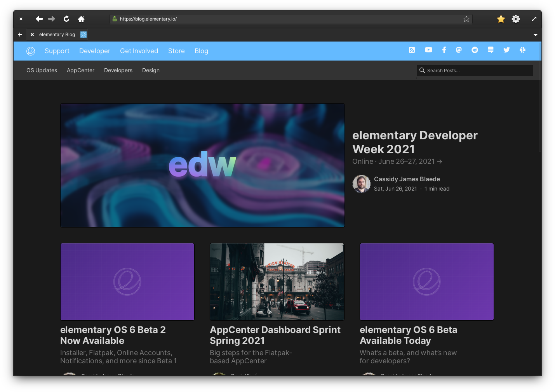Screen dimensions: 555x392
Task: Open the elementary Slack icon
Action: click(522, 50)
